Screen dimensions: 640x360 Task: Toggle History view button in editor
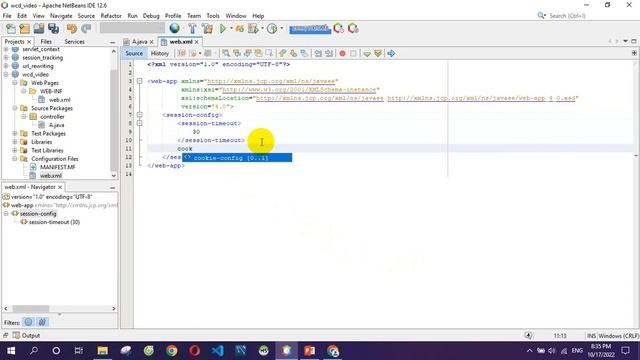[160, 53]
